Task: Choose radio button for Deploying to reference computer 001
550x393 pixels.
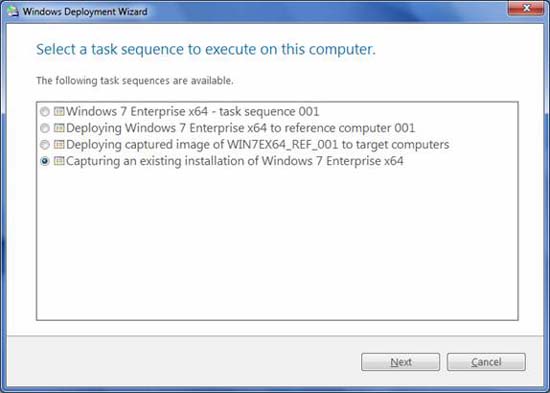Action: click(x=45, y=128)
